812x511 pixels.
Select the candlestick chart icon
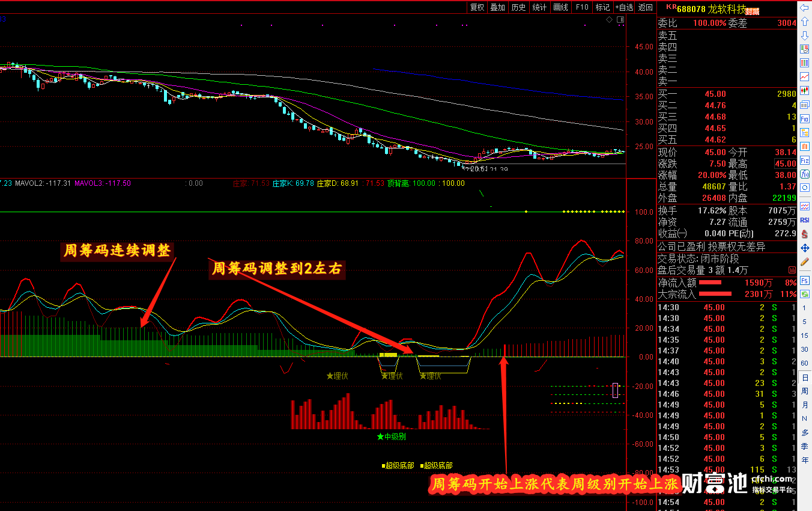pos(804,91)
